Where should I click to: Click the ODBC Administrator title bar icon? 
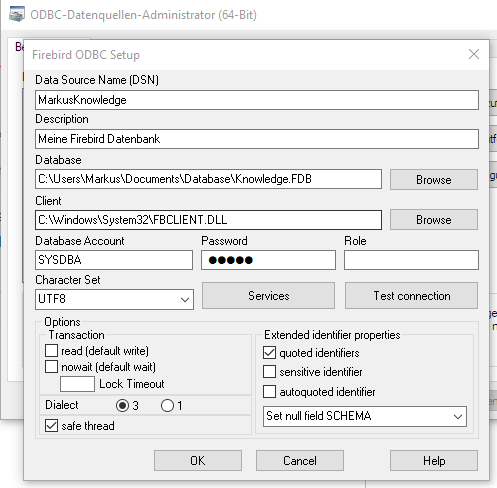click(17, 14)
